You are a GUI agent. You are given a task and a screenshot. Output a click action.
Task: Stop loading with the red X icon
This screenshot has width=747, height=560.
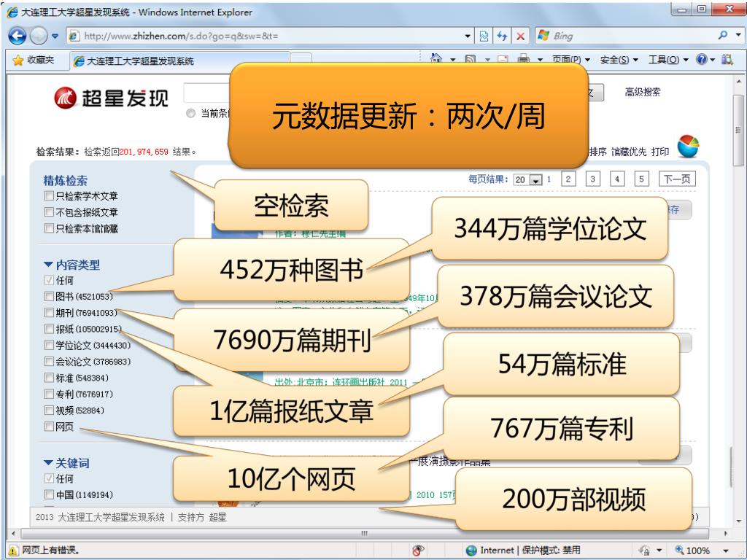point(520,36)
